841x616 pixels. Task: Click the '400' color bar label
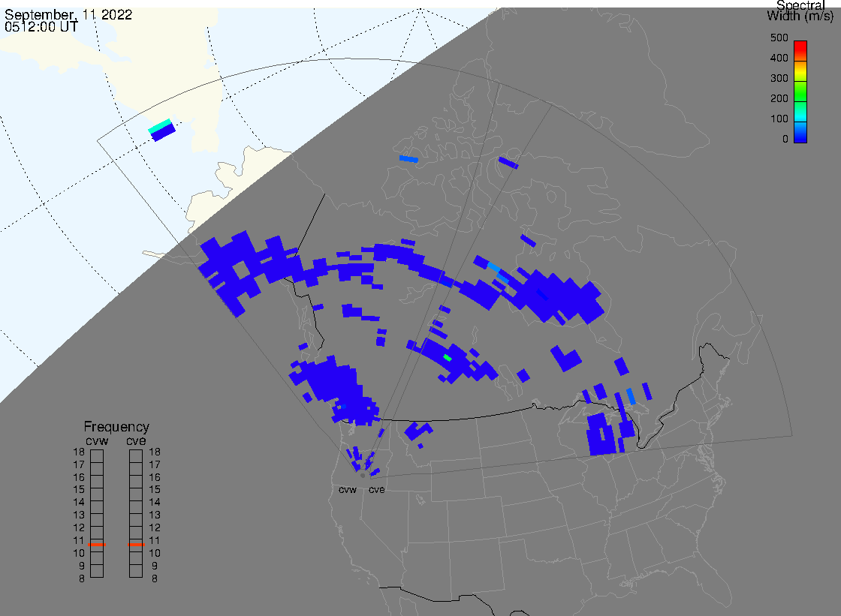pos(779,58)
